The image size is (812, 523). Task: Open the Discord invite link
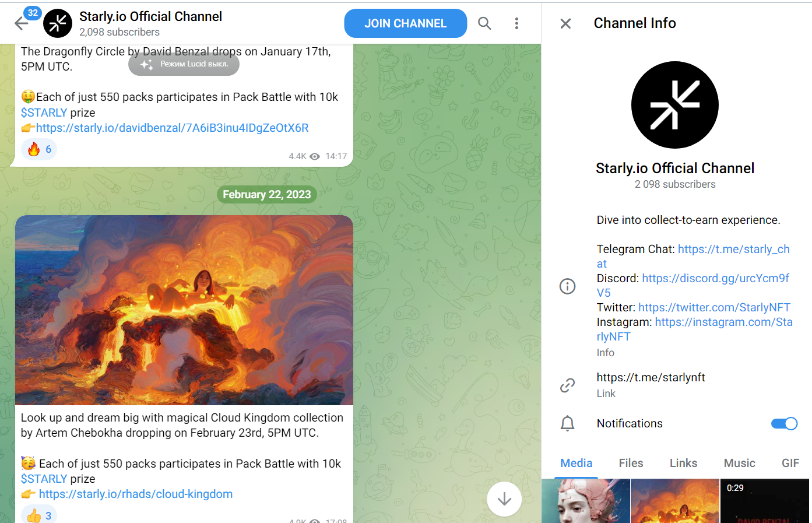click(x=716, y=279)
